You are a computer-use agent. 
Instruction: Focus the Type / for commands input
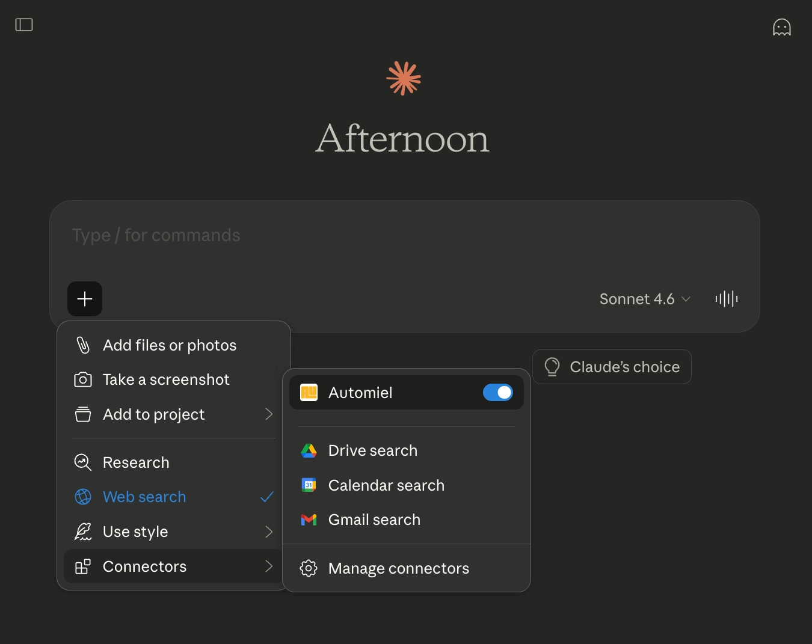click(x=403, y=235)
